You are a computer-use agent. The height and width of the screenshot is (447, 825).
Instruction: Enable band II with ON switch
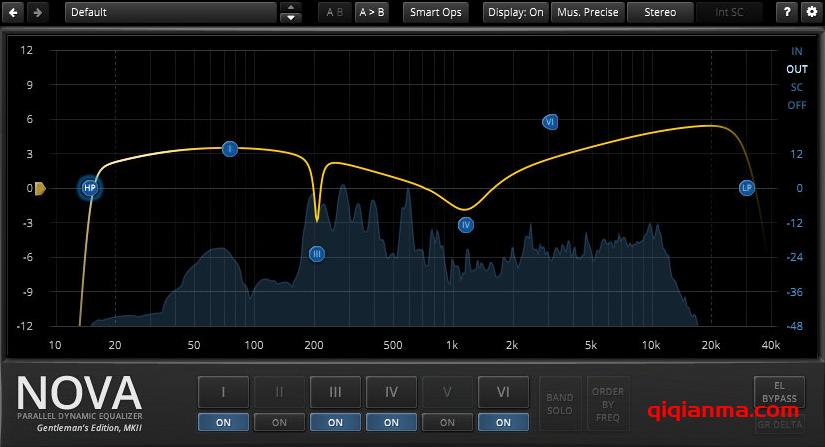tap(279, 422)
